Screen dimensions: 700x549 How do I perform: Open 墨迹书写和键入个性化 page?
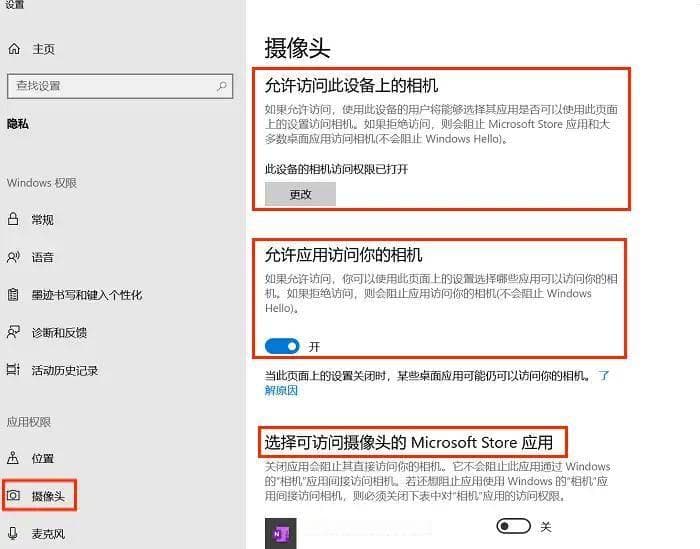coord(87,295)
